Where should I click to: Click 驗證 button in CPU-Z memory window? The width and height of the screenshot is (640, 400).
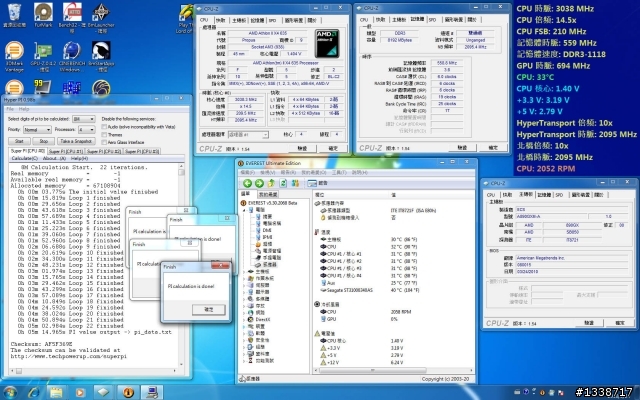tap(462, 147)
